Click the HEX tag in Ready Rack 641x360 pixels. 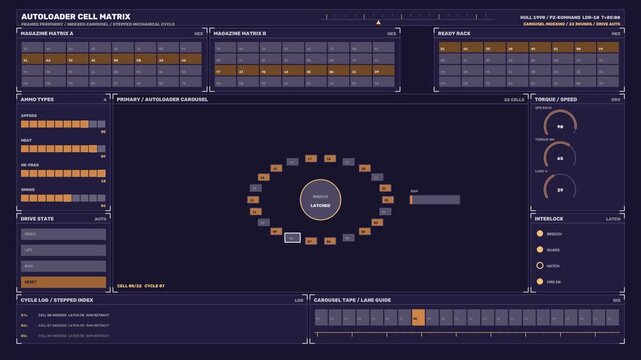coord(616,34)
